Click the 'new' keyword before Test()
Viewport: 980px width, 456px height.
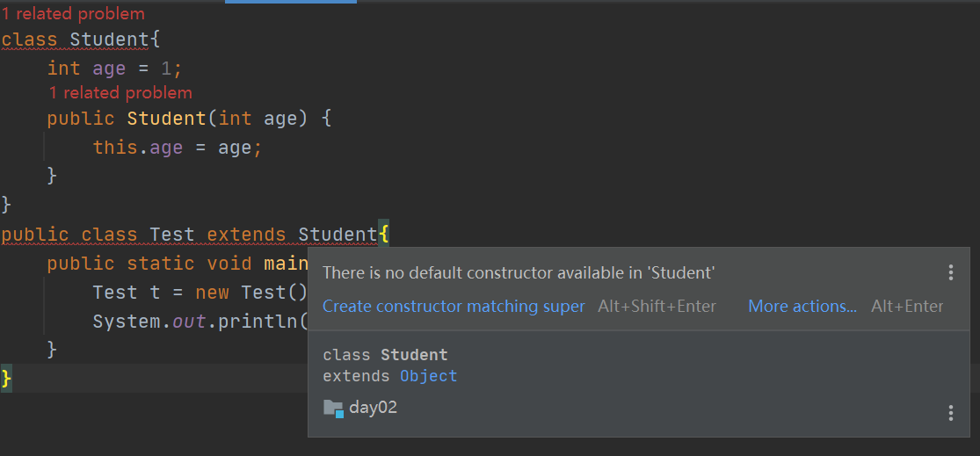[213, 293]
